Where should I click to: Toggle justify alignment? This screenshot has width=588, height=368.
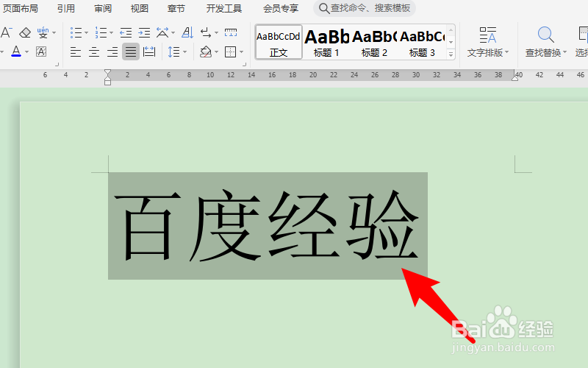click(x=131, y=52)
